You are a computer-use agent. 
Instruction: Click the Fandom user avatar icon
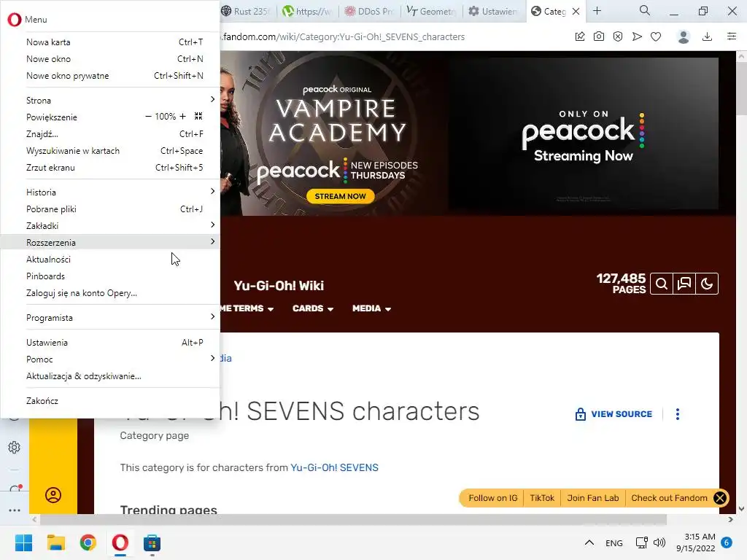point(53,495)
